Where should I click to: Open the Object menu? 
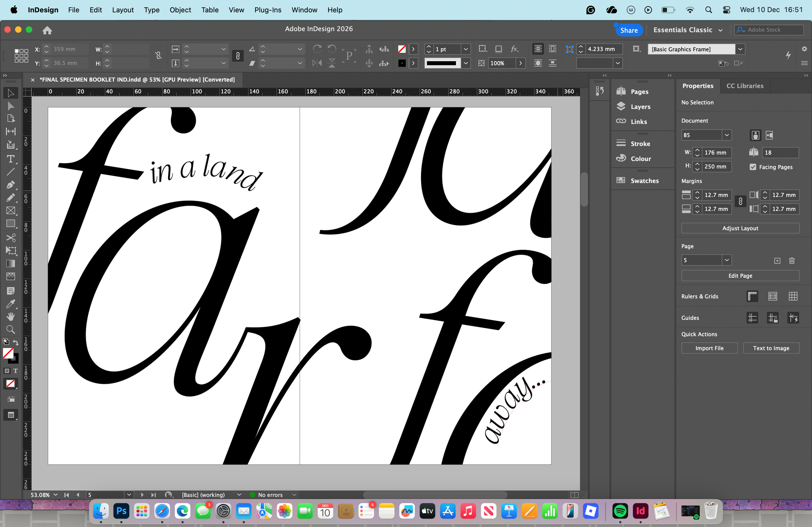[180, 10]
